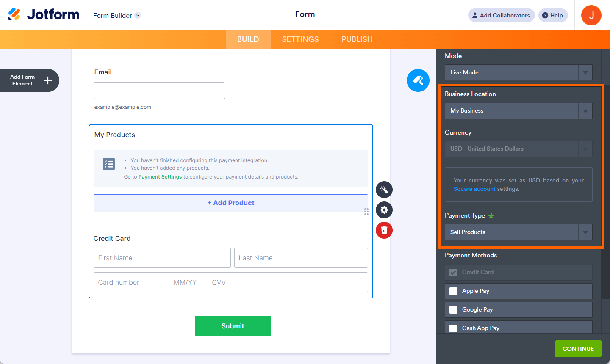The width and height of the screenshot is (610, 364).
Task: Enable Apple Pay checkbox
Action: pyautogui.click(x=453, y=291)
